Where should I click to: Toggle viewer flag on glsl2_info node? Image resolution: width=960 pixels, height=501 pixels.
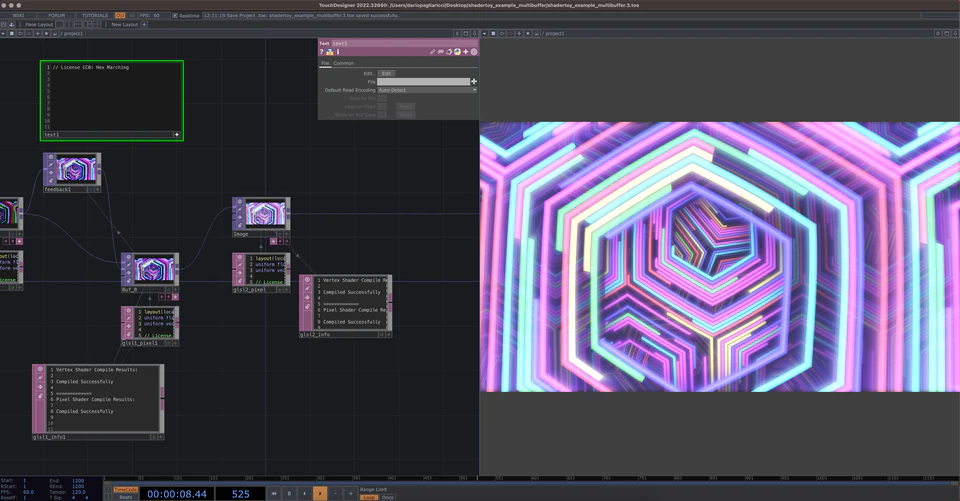click(x=307, y=280)
